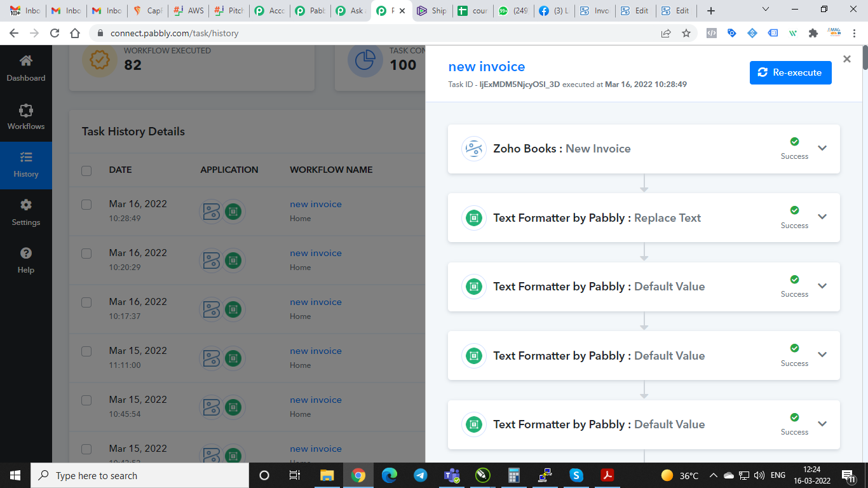
Task: Click the address bar URL field
Action: tap(381, 33)
